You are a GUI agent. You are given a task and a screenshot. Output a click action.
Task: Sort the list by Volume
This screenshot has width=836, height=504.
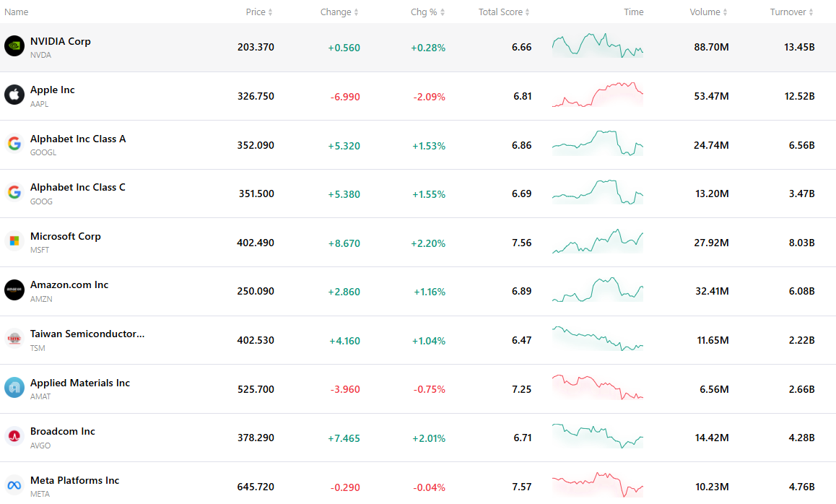[708, 12]
